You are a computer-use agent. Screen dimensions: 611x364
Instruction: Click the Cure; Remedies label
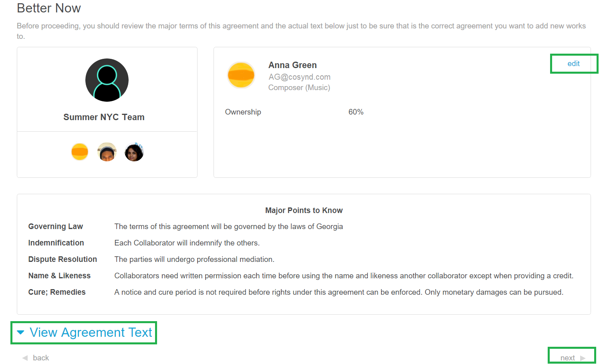click(57, 292)
